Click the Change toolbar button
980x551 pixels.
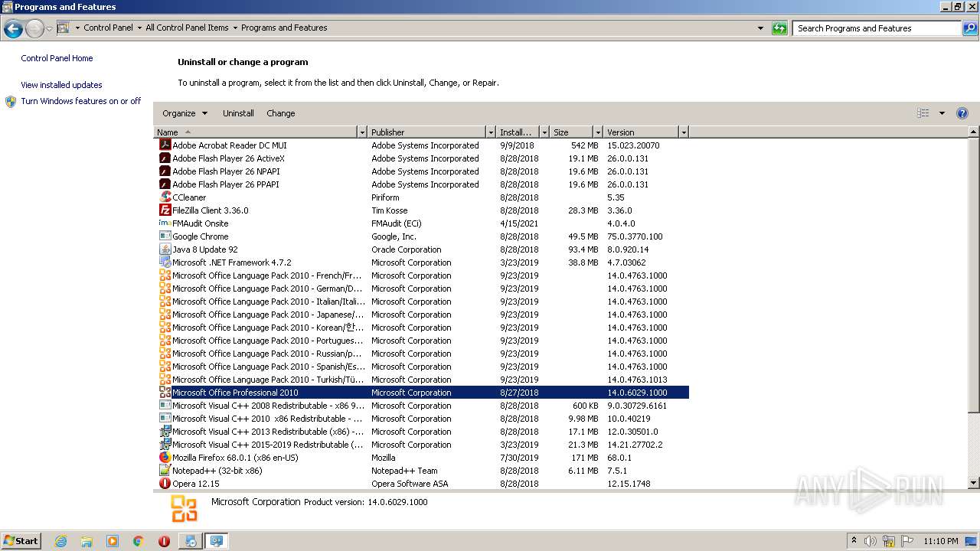click(280, 112)
